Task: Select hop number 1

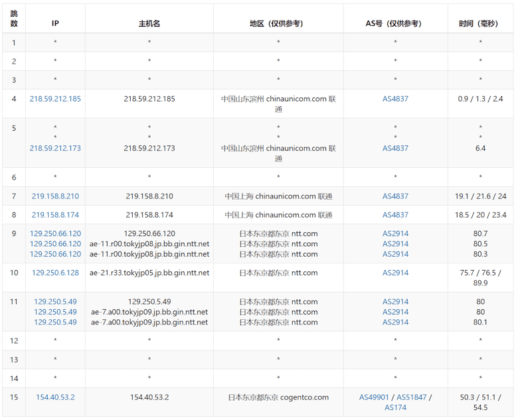Action: [x=14, y=42]
